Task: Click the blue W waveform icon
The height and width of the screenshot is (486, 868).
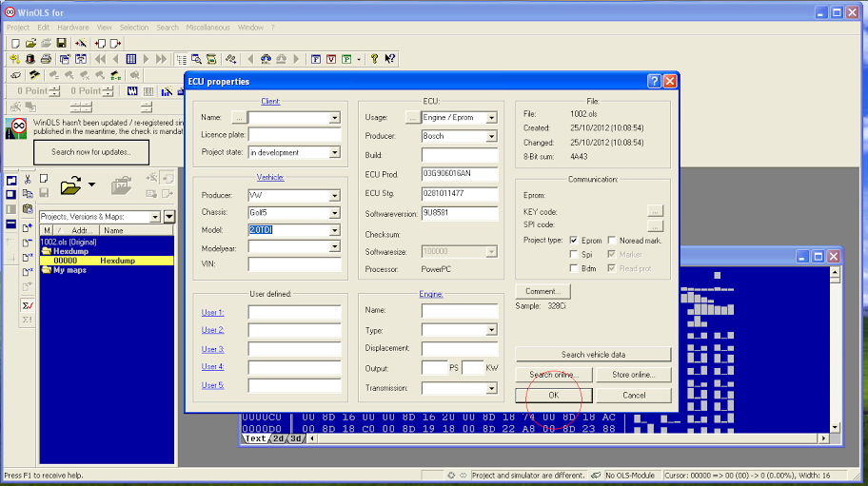Action: click(132, 91)
